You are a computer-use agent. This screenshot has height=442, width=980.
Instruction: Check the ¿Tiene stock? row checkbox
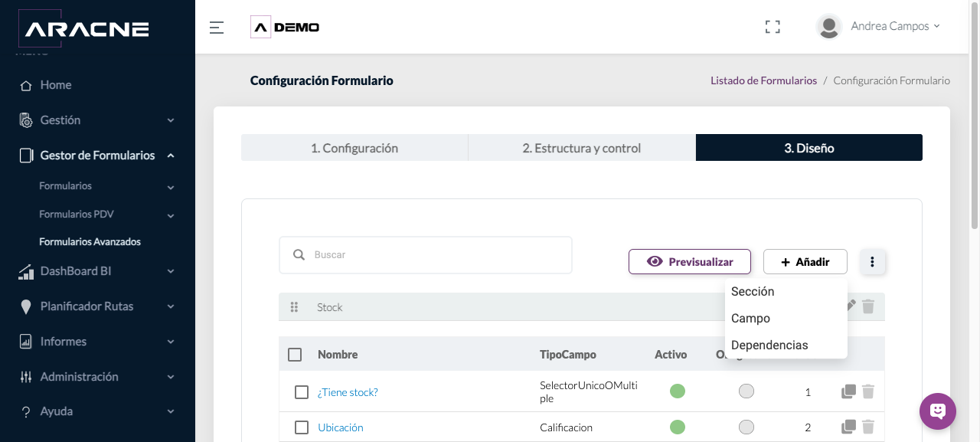(302, 392)
